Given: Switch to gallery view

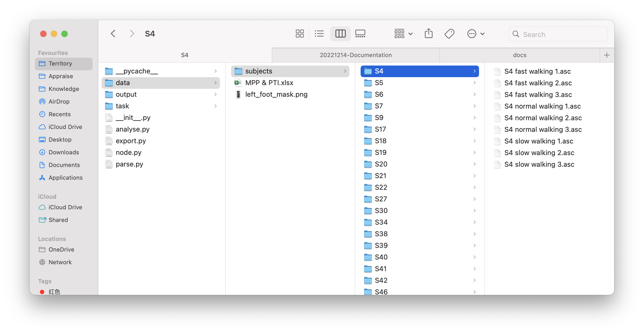Looking at the screenshot, I should (x=360, y=34).
